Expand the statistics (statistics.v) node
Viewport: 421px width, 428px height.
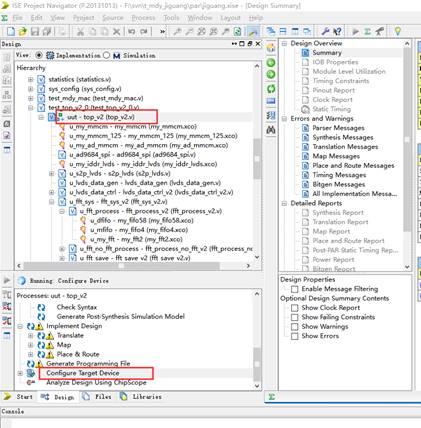[30, 79]
